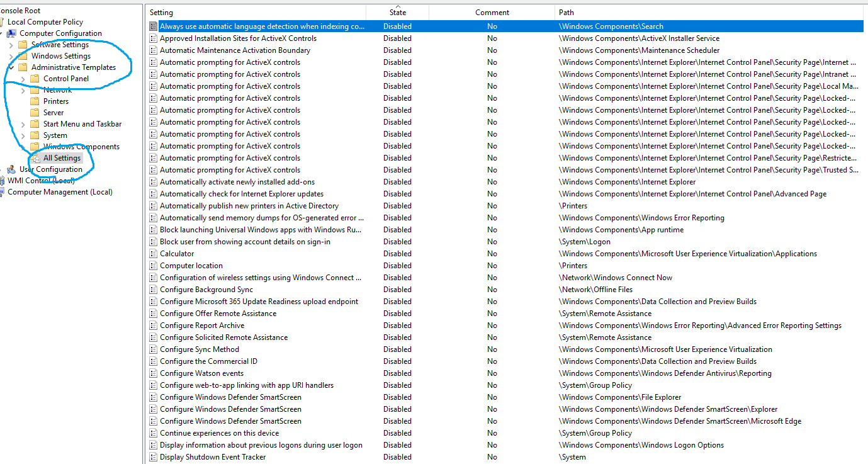Click policy icon for Configure Watson events
This screenshot has width=868, height=464.
(x=154, y=373)
